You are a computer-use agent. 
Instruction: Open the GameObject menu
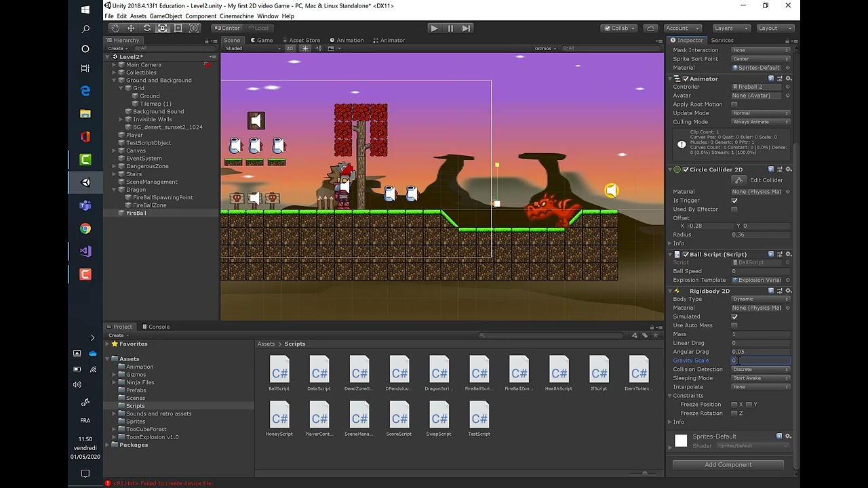coord(165,16)
